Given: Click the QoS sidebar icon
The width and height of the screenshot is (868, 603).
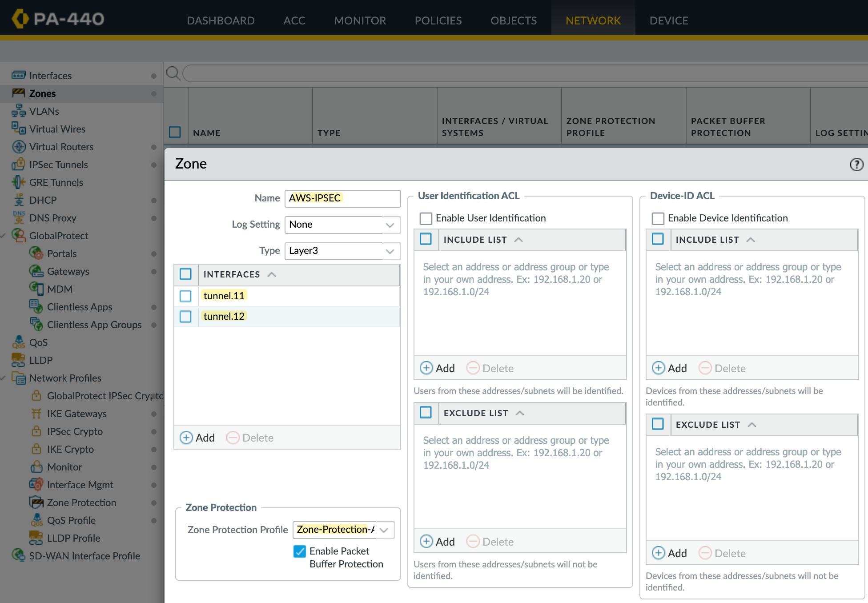Looking at the screenshot, I should [x=18, y=342].
